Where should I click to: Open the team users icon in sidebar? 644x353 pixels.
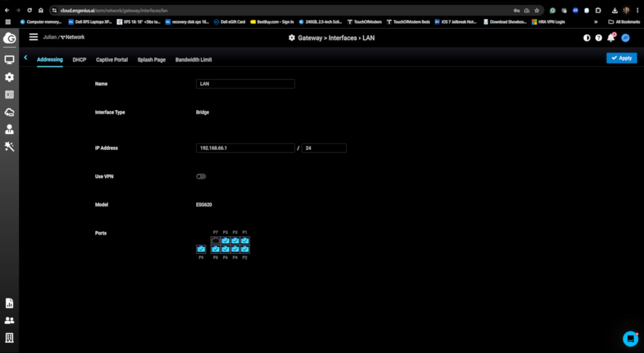click(x=9, y=320)
